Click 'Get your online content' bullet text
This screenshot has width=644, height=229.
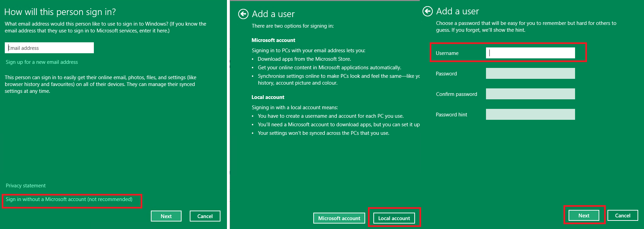(x=329, y=68)
